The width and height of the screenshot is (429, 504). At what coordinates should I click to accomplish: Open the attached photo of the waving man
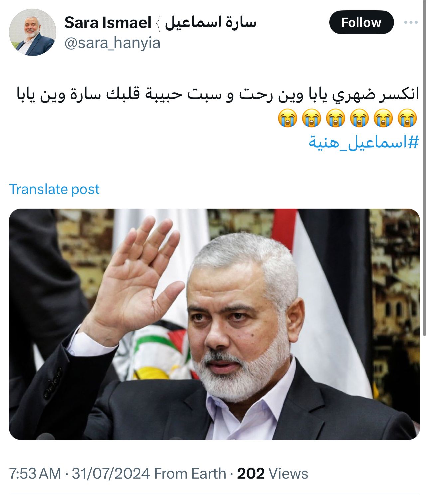click(214, 324)
